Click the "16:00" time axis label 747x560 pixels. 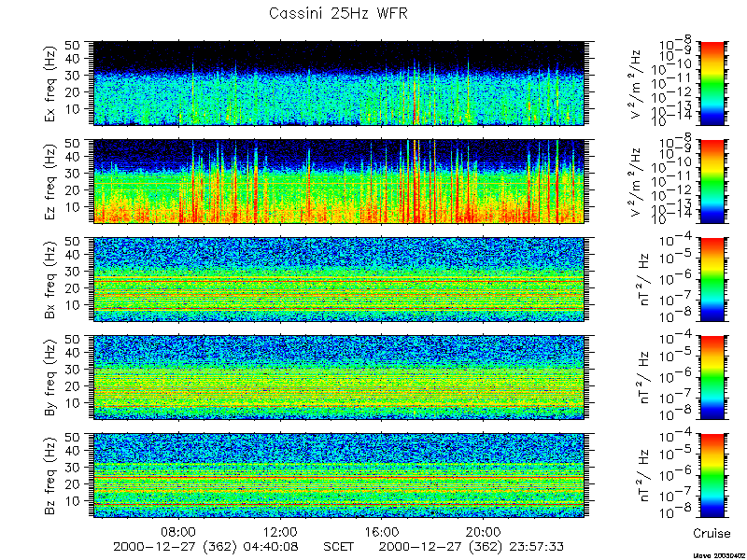pyautogui.click(x=381, y=532)
